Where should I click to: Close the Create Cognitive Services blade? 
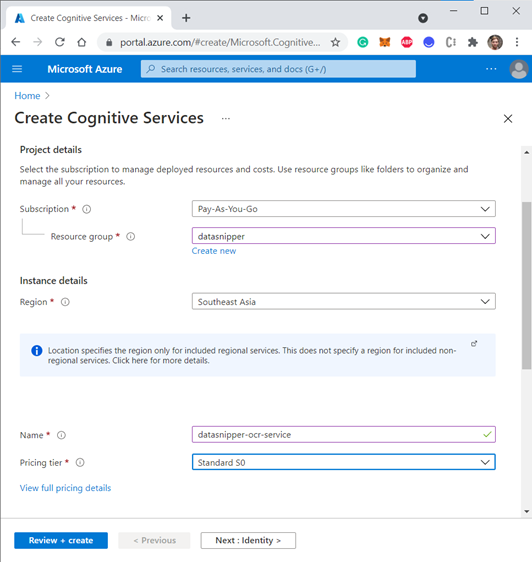[x=508, y=119]
